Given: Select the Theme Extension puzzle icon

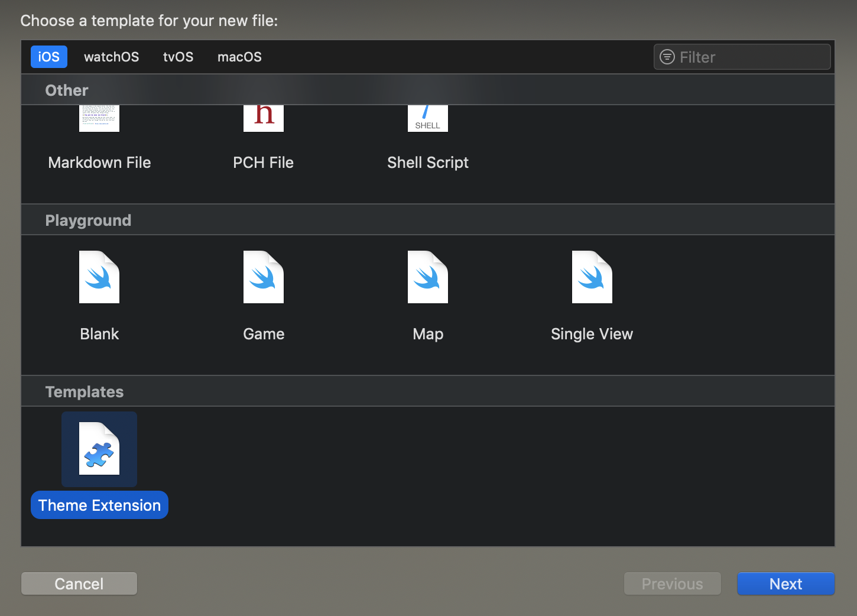Looking at the screenshot, I should click(x=99, y=449).
